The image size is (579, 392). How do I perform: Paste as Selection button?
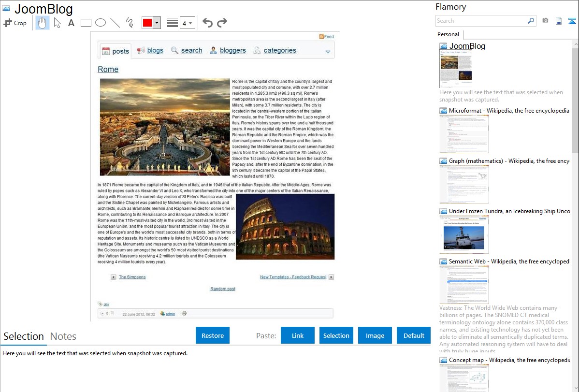click(336, 335)
